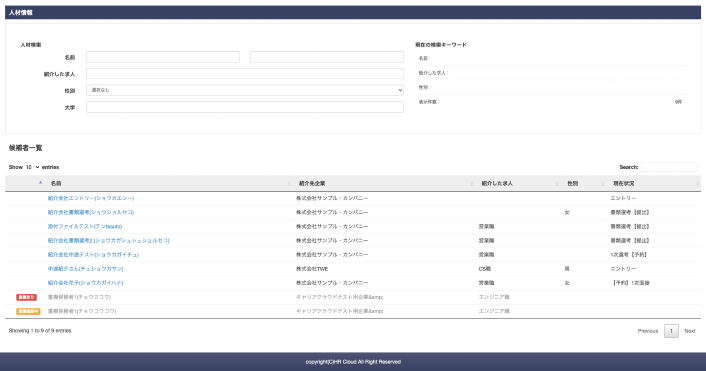Open 紹介会社エントリー candidate link
The width and height of the screenshot is (706, 371).
click(91, 198)
